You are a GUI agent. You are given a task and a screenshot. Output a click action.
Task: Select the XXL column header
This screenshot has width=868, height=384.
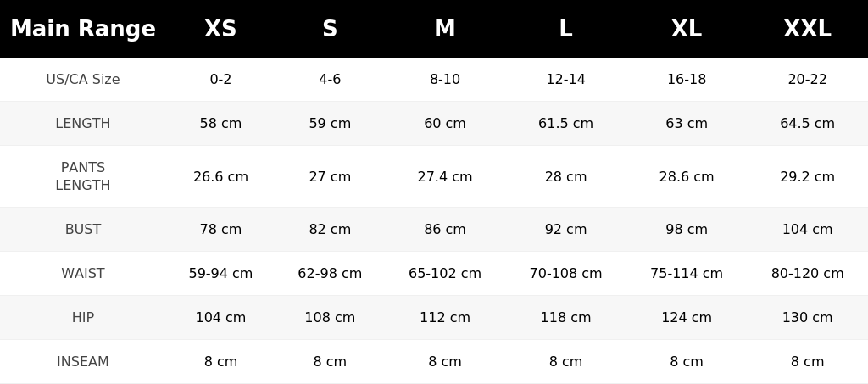pos(807,29)
